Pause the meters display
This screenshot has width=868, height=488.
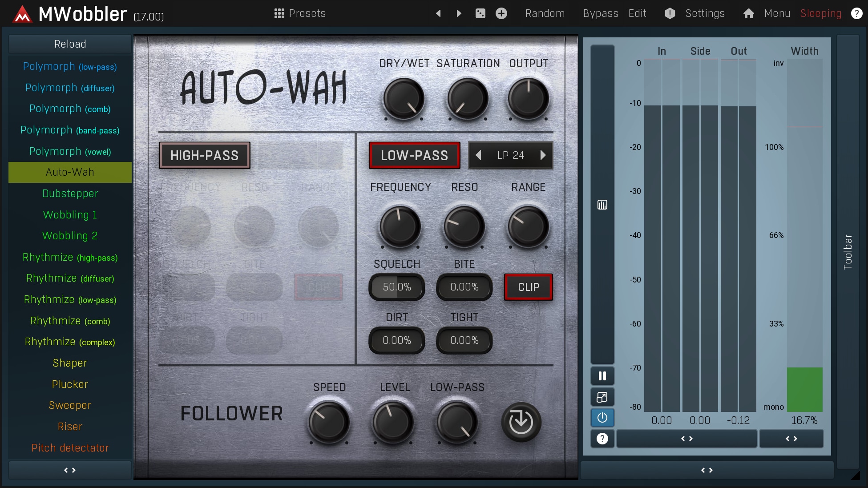pyautogui.click(x=602, y=376)
